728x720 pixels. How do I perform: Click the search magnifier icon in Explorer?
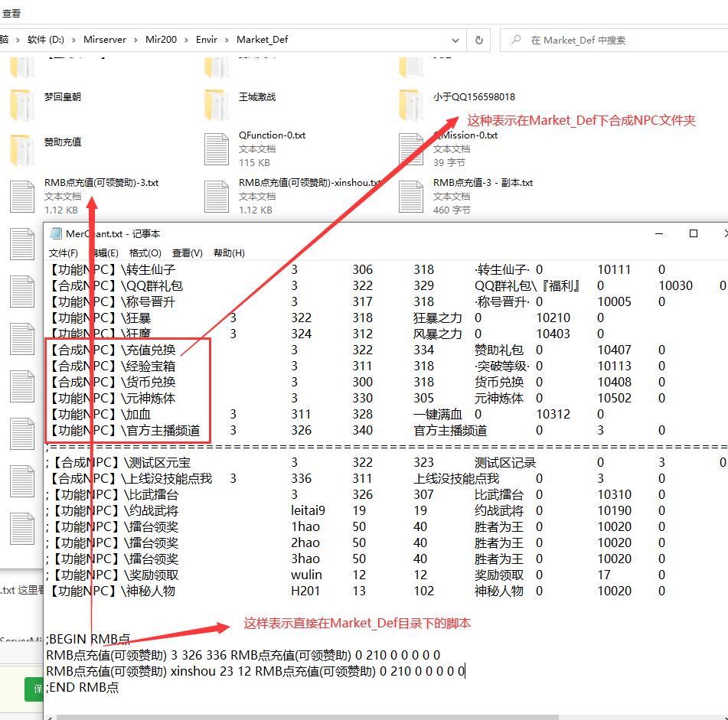[x=516, y=40]
